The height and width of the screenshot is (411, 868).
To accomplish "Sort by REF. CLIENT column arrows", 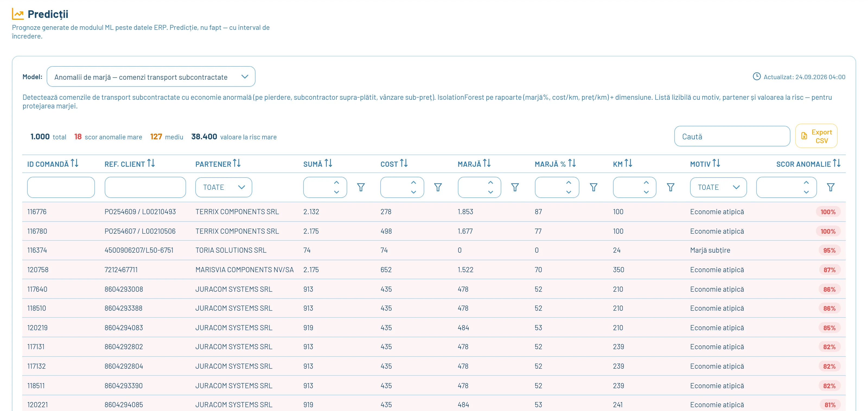I will pos(151,163).
